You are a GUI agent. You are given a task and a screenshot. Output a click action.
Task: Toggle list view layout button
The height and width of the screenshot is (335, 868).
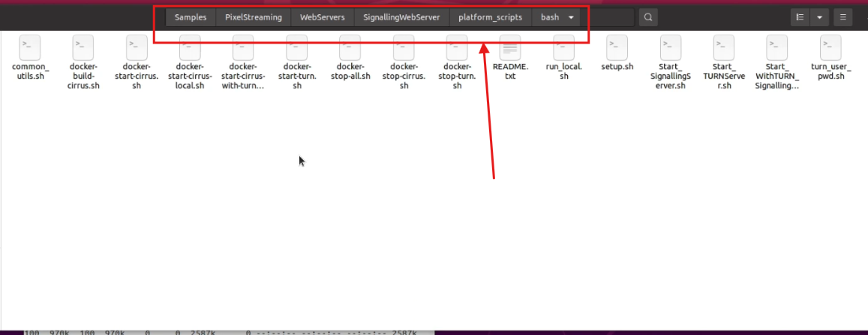(800, 17)
